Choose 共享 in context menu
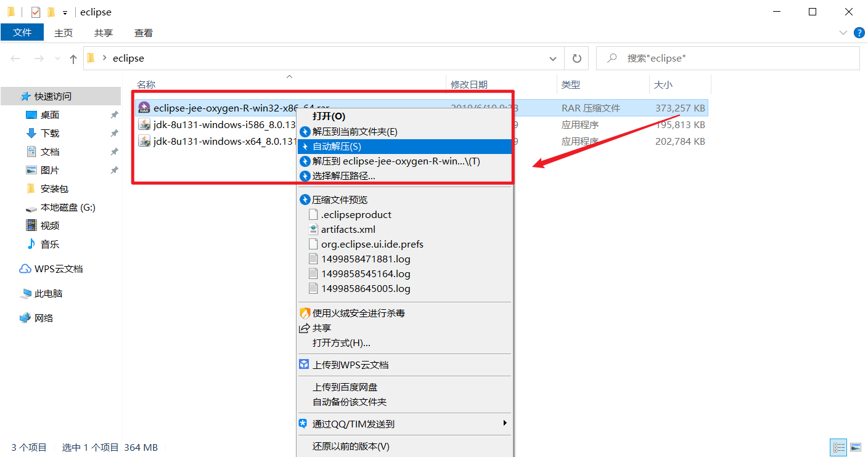Viewport: 868px width, 457px height. [x=404, y=328]
